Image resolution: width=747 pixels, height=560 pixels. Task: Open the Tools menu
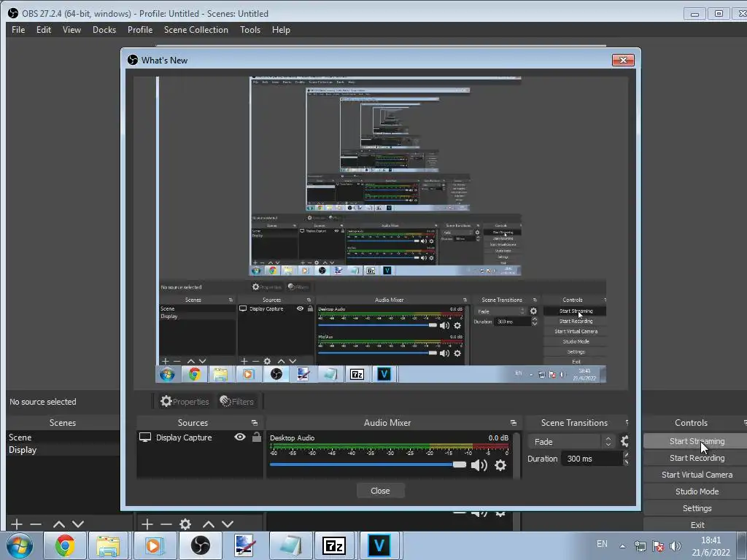pyautogui.click(x=250, y=29)
